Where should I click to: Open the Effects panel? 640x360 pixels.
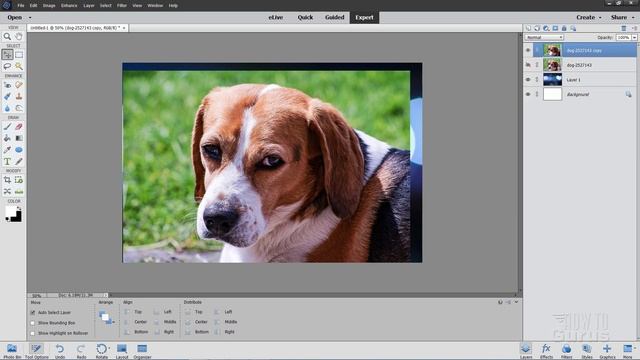pyautogui.click(x=546, y=351)
